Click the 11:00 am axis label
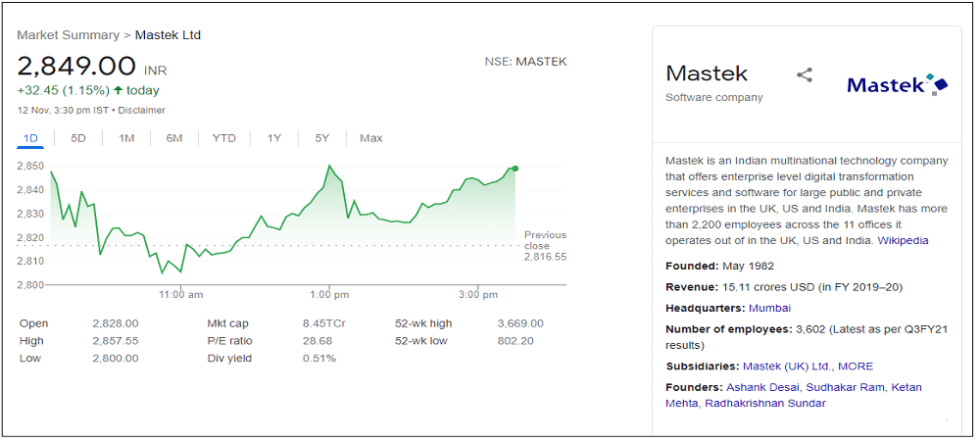 [x=180, y=294]
